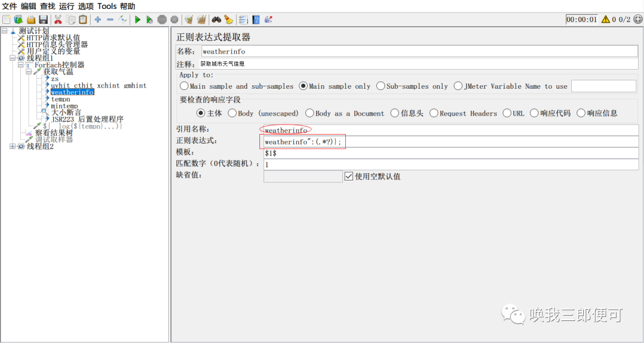The width and height of the screenshot is (644, 343).
Task: Collapse the 线程组1 tree node
Action: (x=13, y=58)
